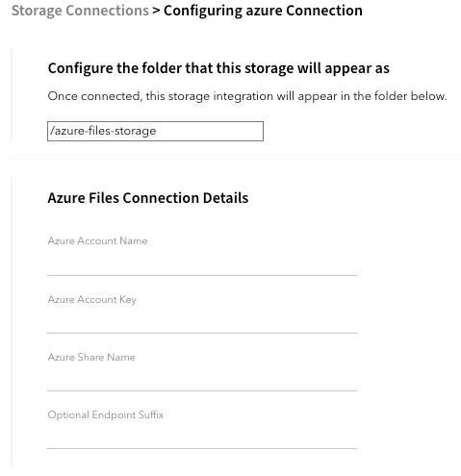The width and height of the screenshot is (461, 476).
Task: Click the breadcrumb separator arrow
Action: pos(156,11)
